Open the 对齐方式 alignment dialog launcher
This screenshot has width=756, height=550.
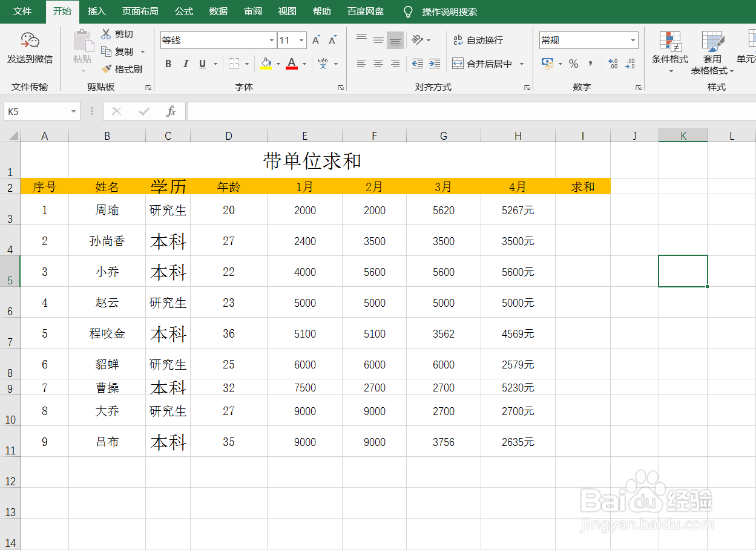coord(527,88)
